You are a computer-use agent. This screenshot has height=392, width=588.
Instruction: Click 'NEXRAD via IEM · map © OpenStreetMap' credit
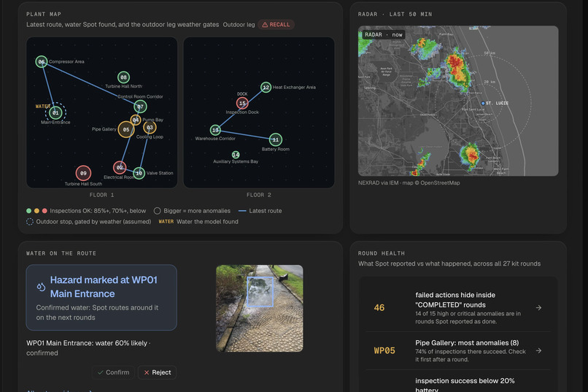click(409, 183)
